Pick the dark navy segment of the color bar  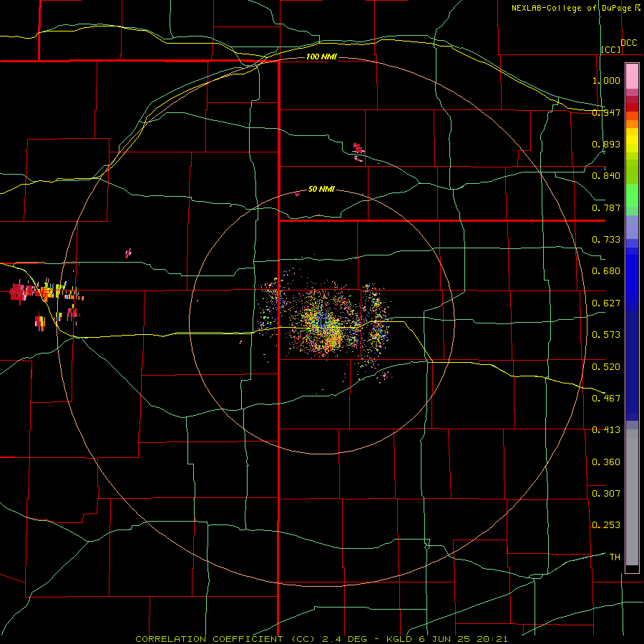(x=632, y=366)
